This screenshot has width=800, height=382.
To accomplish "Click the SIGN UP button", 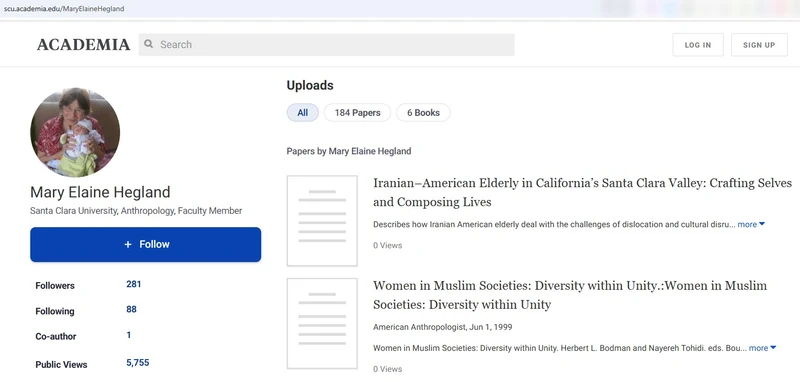I will 759,45.
